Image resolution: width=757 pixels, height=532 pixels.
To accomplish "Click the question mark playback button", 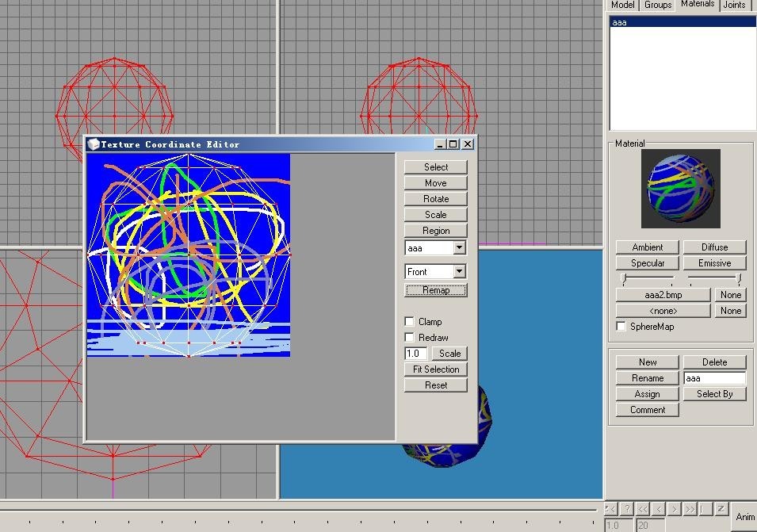I will [x=626, y=509].
